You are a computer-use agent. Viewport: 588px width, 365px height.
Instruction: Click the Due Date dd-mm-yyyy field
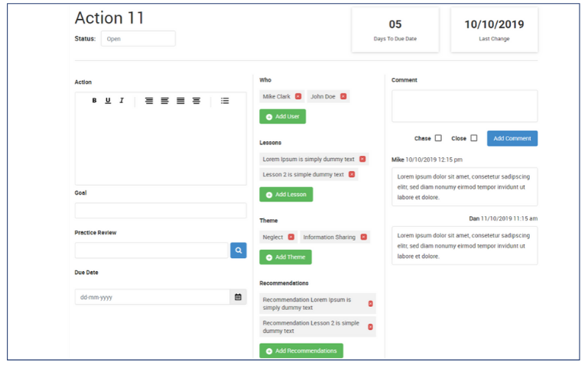[152, 297]
